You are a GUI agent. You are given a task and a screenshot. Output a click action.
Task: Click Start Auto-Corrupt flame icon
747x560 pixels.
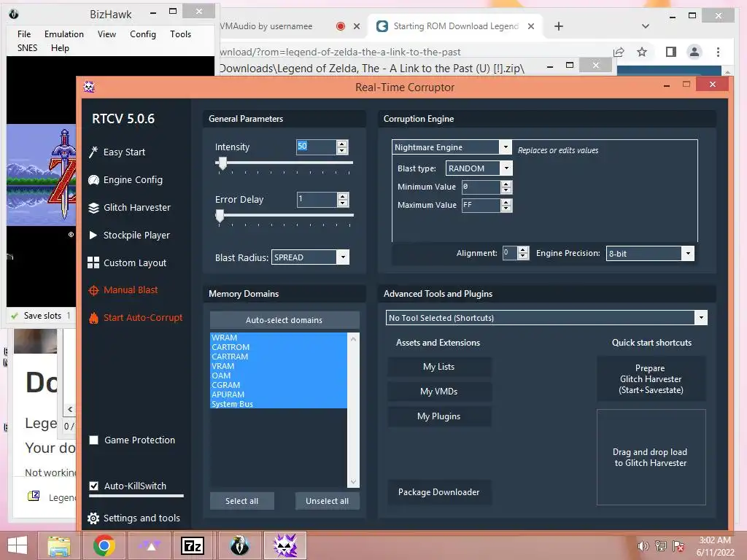click(x=93, y=318)
